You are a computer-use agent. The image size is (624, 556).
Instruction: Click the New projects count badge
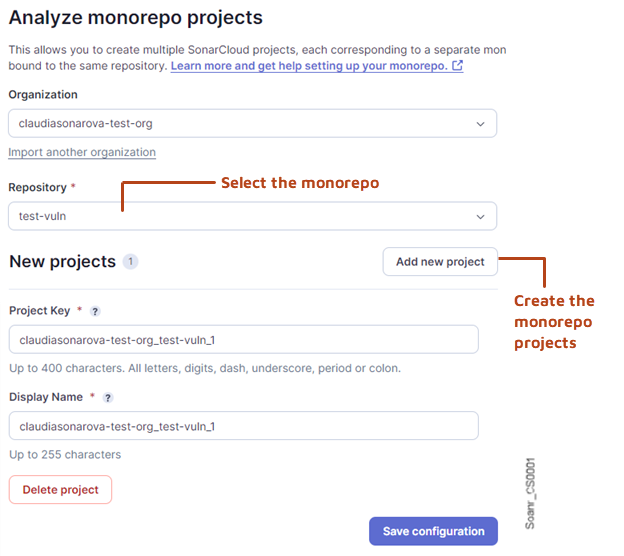pyautogui.click(x=130, y=262)
